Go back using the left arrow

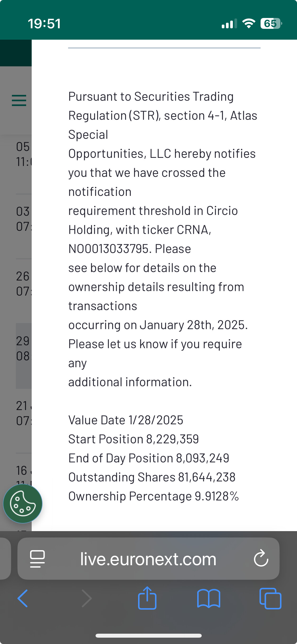pos(23,599)
